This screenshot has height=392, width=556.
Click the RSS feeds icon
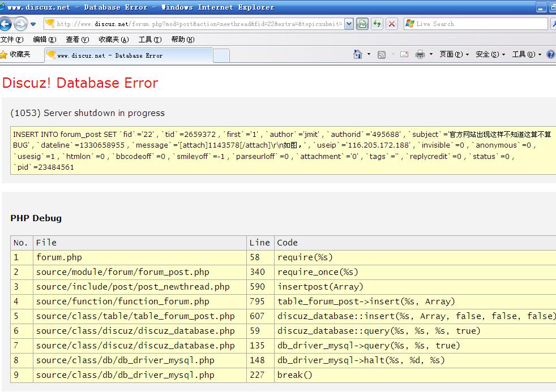point(382,54)
